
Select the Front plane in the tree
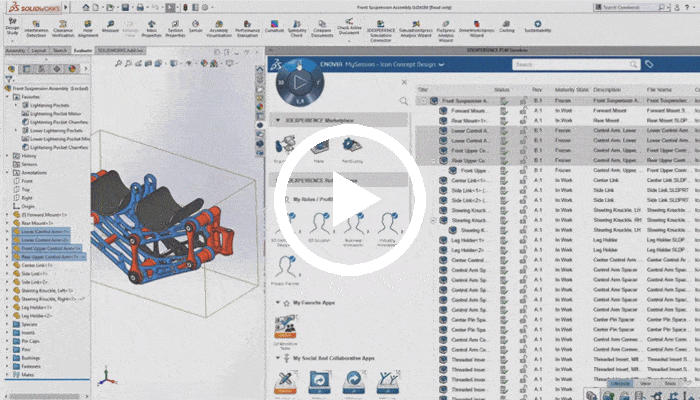[x=23, y=181]
